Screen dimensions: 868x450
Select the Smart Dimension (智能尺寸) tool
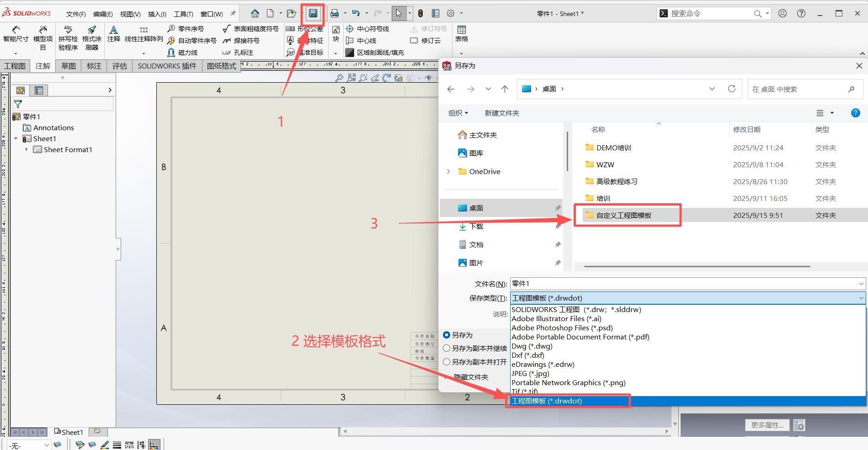[x=16, y=35]
